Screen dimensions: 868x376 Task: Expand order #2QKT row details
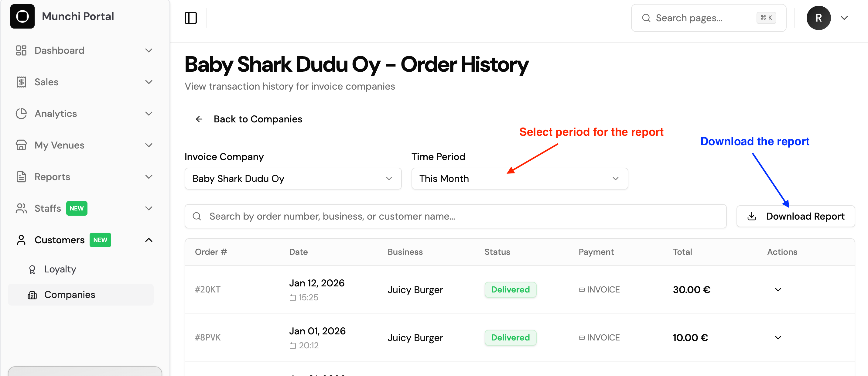(x=778, y=290)
